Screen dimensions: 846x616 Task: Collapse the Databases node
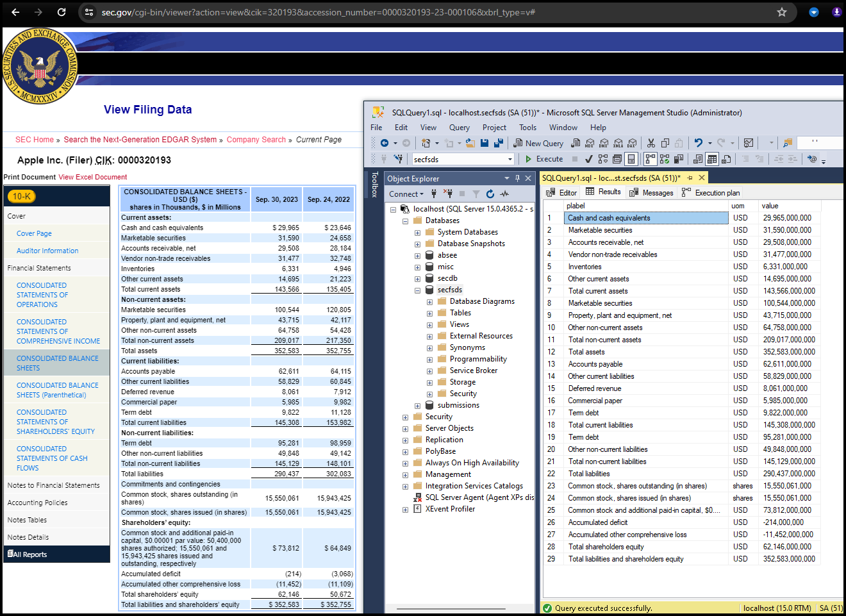(x=405, y=221)
